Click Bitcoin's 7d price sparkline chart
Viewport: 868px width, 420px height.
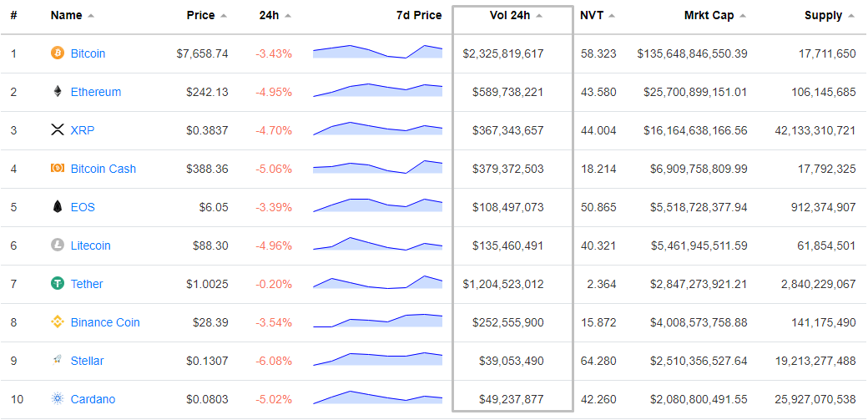[x=377, y=53]
